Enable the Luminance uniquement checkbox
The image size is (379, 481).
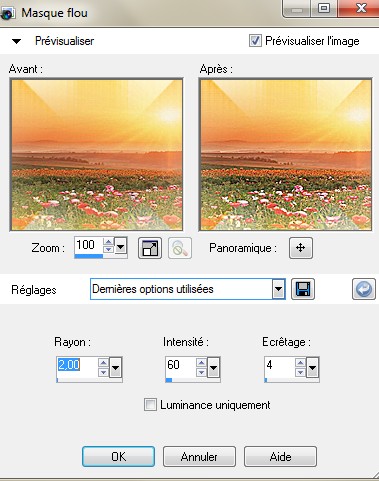point(150,405)
